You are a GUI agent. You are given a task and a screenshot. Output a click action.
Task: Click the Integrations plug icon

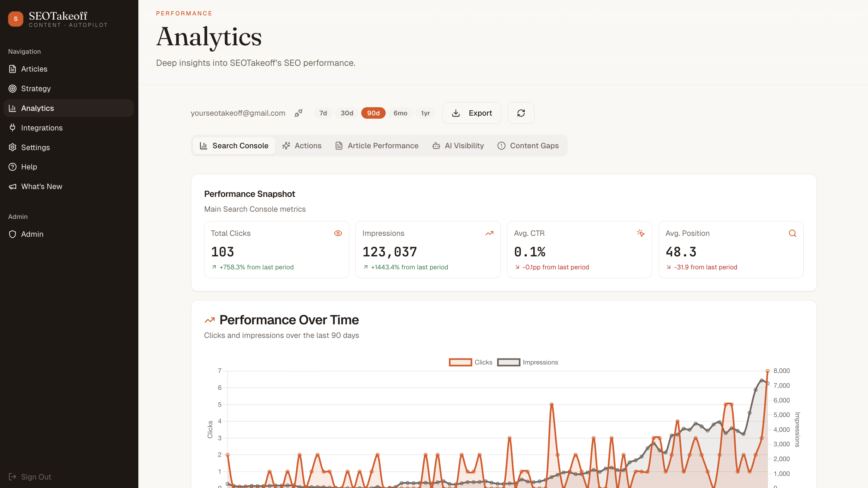[12, 128]
